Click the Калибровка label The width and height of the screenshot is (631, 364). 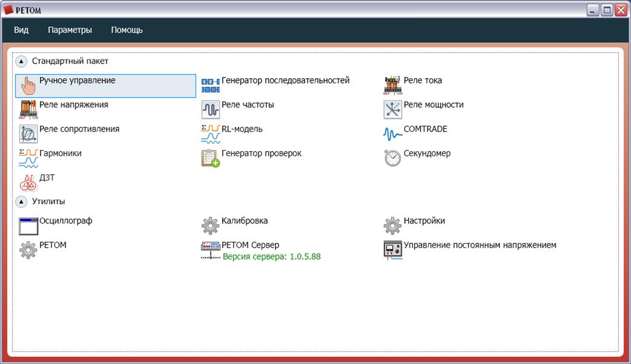point(245,220)
